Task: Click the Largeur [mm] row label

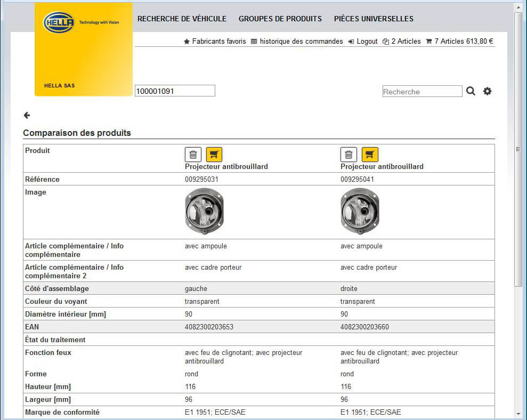Action: click(48, 400)
